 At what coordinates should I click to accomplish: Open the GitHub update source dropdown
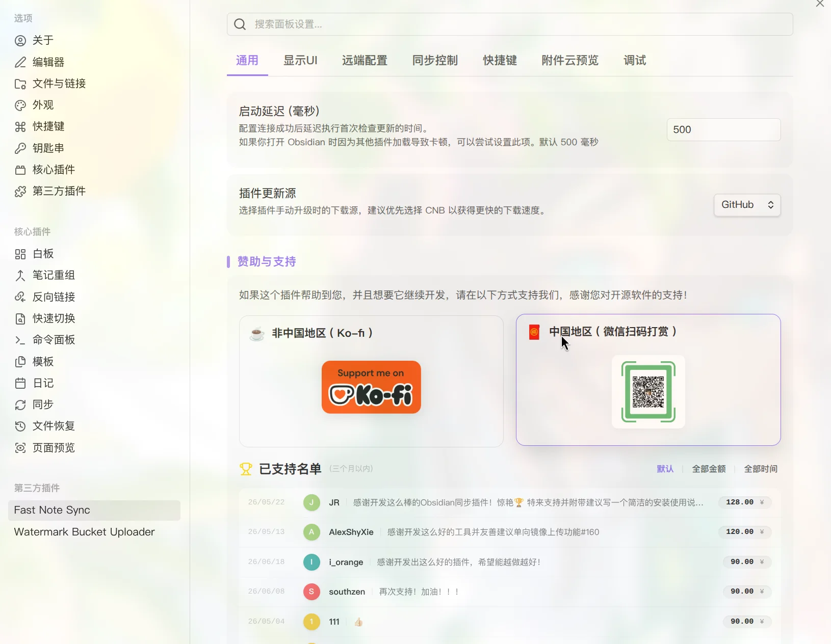coord(747,205)
